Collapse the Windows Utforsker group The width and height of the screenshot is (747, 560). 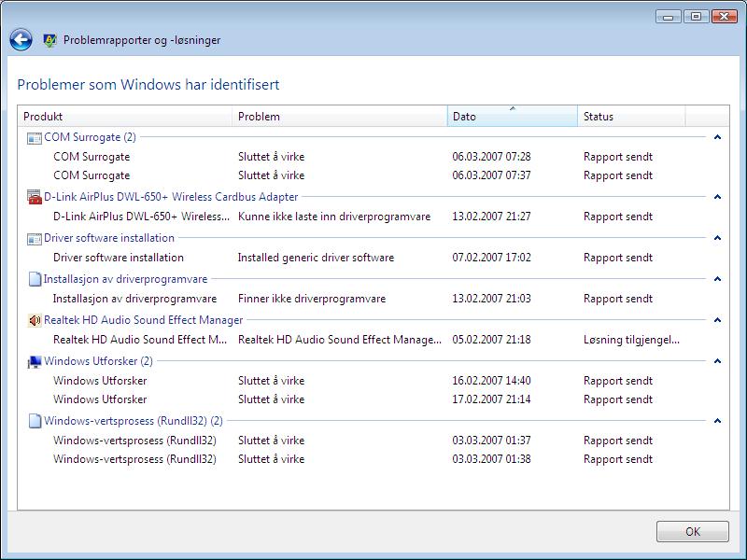(x=717, y=361)
